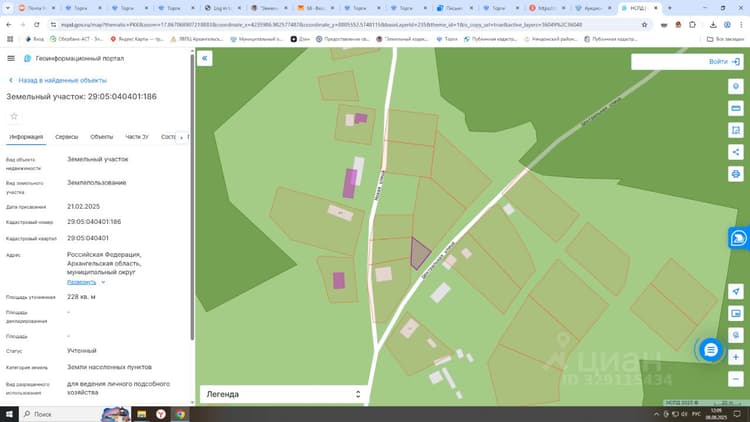Switch to the Части ЗУ tab

point(137,137)
